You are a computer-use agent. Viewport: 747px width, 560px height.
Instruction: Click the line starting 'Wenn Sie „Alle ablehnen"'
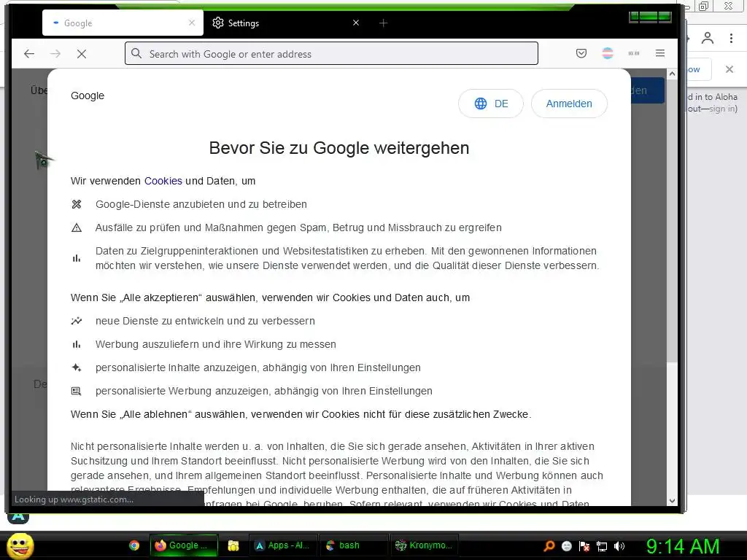click(301, 414)
